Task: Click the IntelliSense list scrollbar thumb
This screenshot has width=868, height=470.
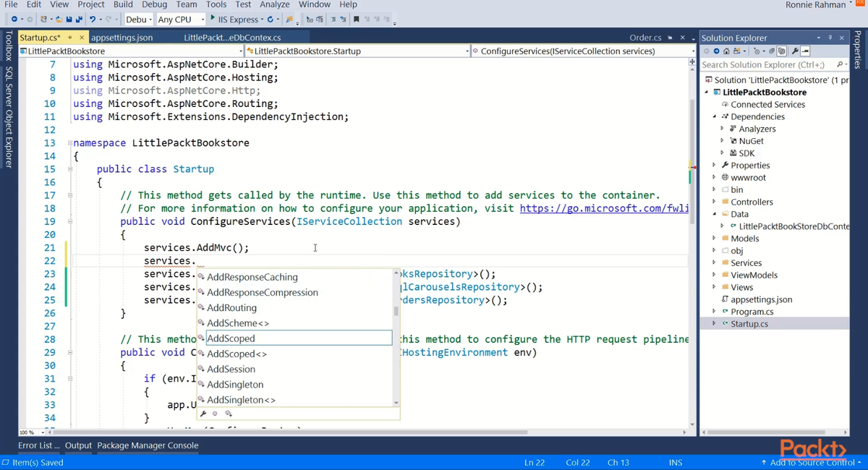Action: (396, 311)
